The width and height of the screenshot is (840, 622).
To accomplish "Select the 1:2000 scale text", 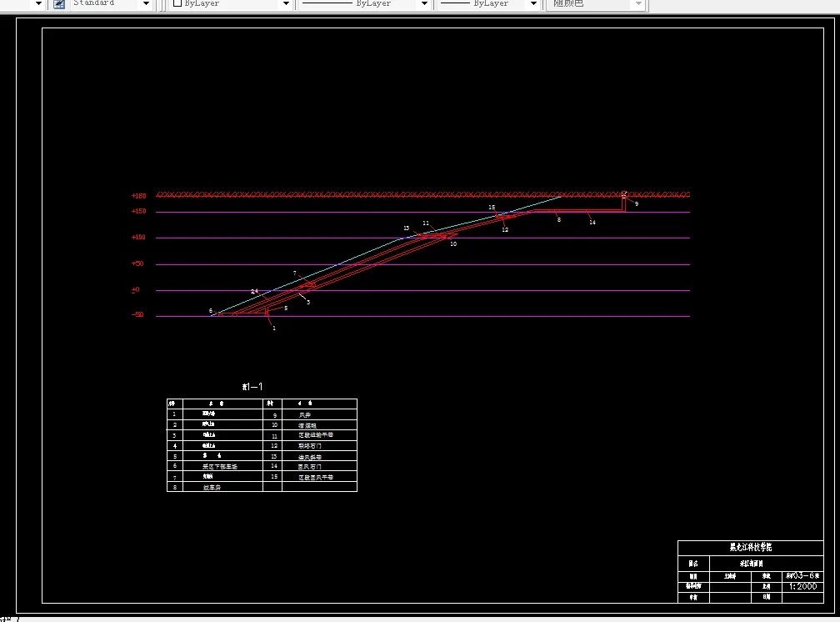I will point(803,587).
